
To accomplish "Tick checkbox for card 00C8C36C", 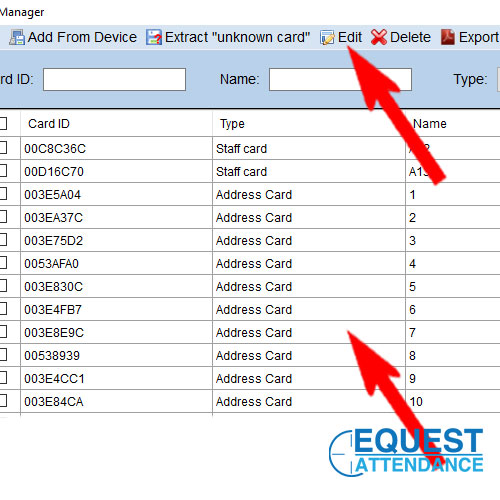I will (x=3, y=148).
